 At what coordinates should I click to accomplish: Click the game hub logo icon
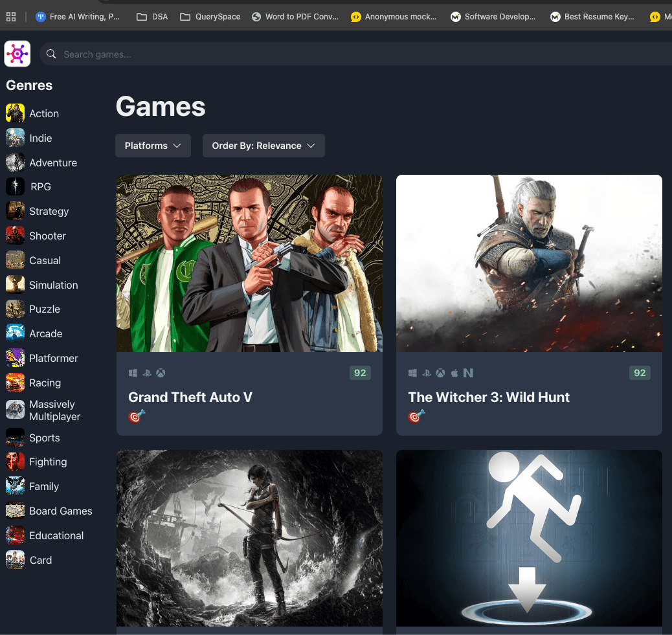click(17, 54)
